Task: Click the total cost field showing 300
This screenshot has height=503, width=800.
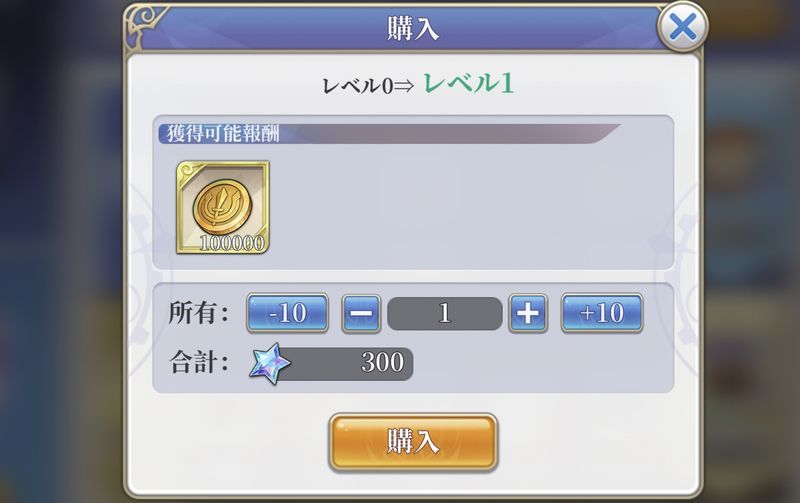Action: pos(344,364)
